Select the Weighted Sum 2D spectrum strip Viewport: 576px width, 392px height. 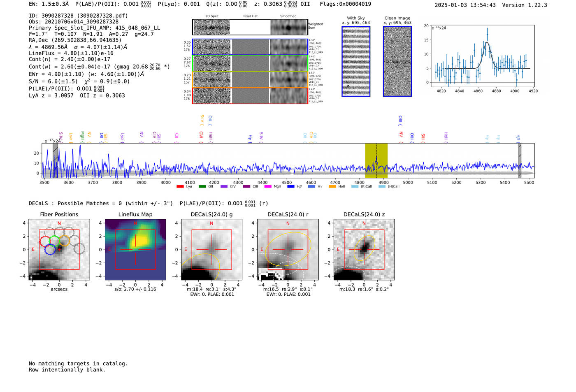click(250, 27)
